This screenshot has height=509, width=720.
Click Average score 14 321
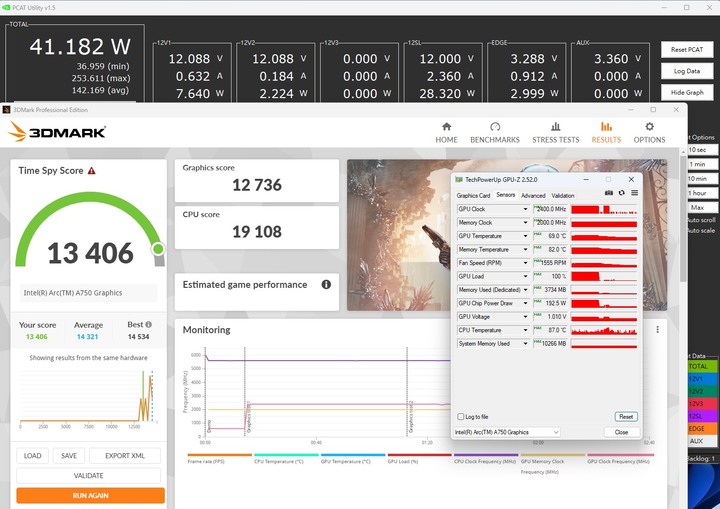[x=87, y=337]
